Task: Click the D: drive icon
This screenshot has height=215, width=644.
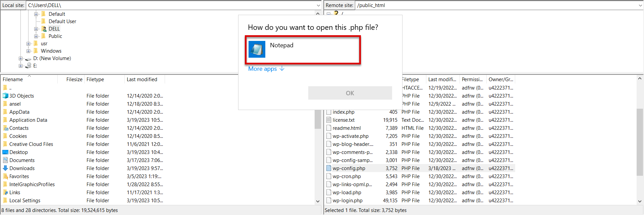Action: coord(28,59)
